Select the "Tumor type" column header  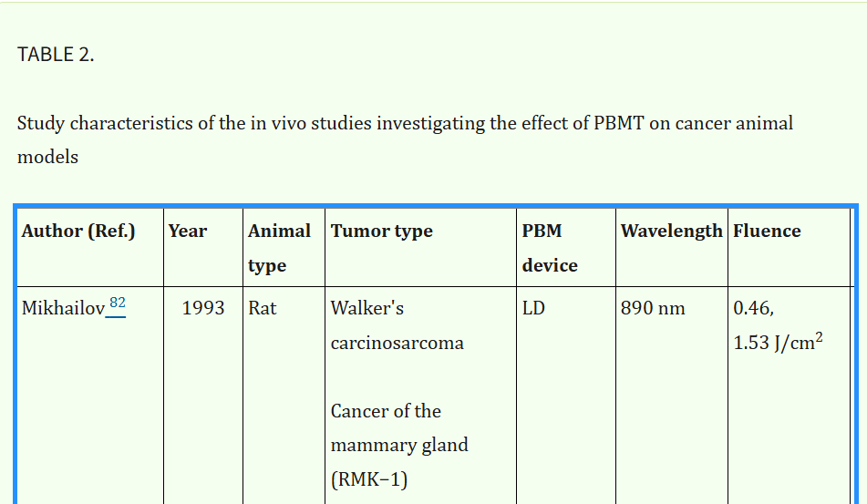click(x=382, y=231)
